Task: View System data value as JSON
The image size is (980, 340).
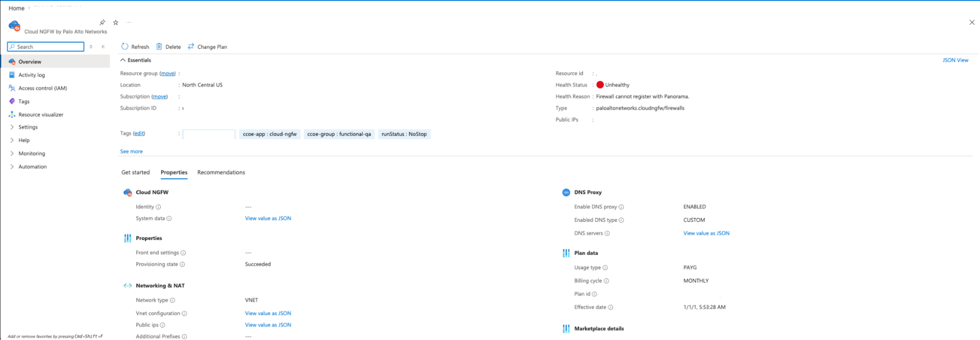Action: [268, 219]
